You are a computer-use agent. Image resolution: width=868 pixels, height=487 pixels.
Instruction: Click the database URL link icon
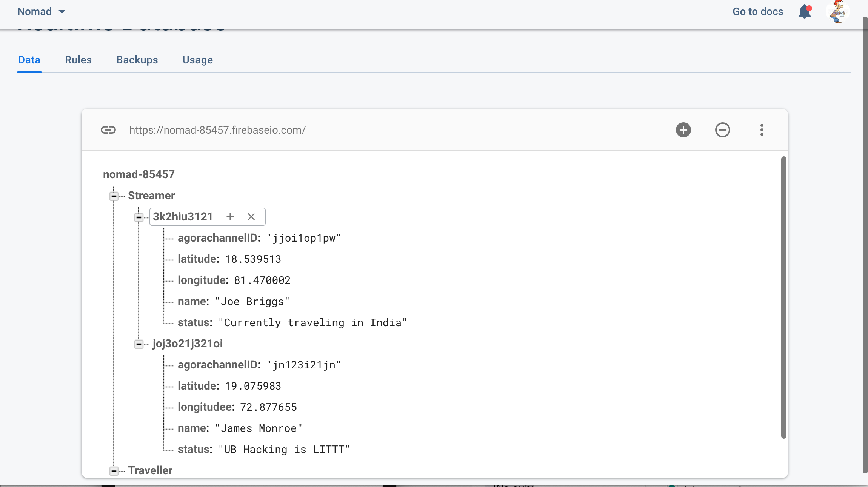pyautogui.click(x=108, y=130)
